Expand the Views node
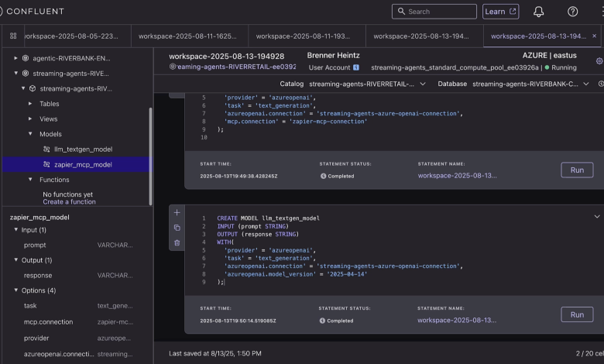The height and width of the screenshot is (364, 604). pos(30,118)
